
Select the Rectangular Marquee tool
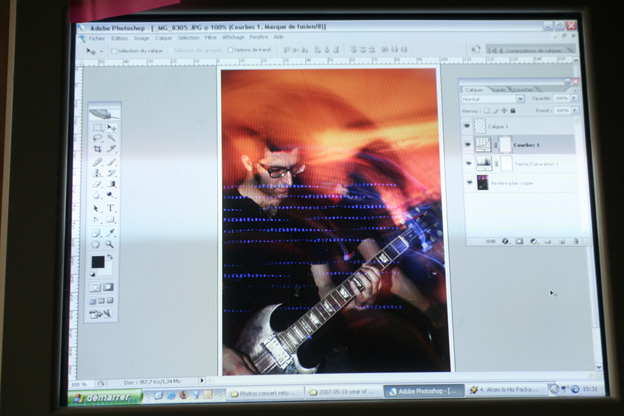tap(98, 128)
